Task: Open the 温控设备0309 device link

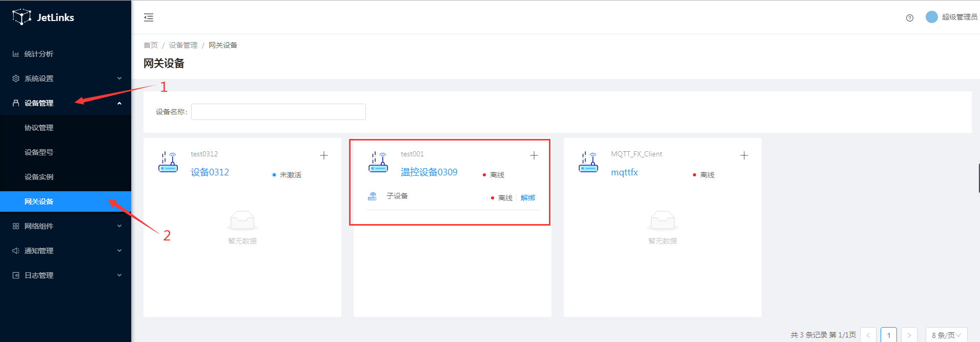Action: [429, 172]
